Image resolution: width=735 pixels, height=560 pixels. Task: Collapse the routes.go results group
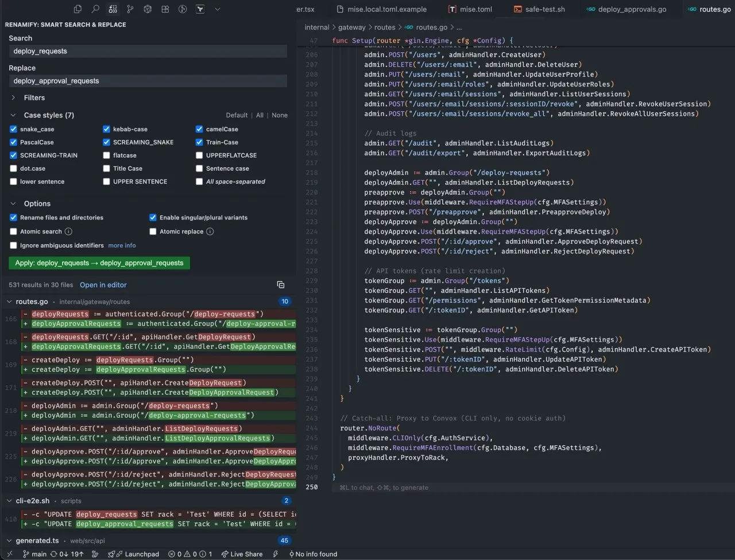coord(9,302)
